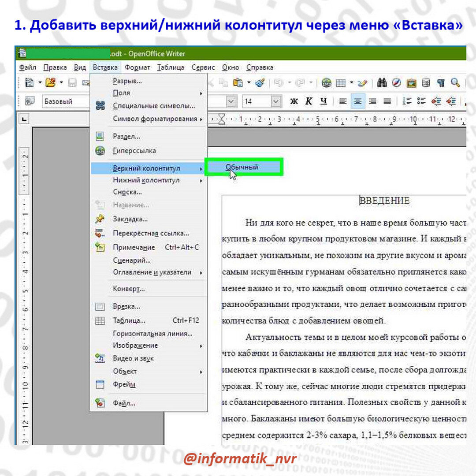The width and height of the screenshot is (476, 476).
Task: Expand the New document dropdown arrow
Action: (40, 82)
